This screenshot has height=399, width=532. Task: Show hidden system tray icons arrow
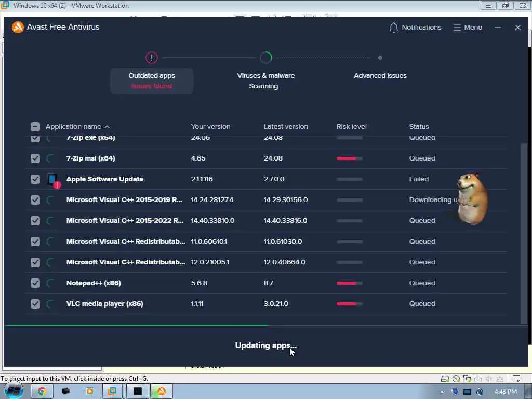442,392
